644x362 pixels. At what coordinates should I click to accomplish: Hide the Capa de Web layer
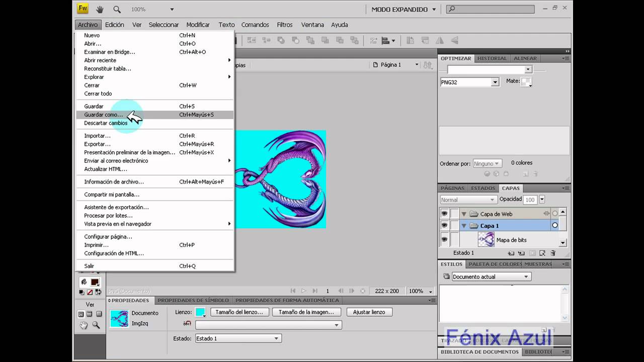[x=444, y=214]
